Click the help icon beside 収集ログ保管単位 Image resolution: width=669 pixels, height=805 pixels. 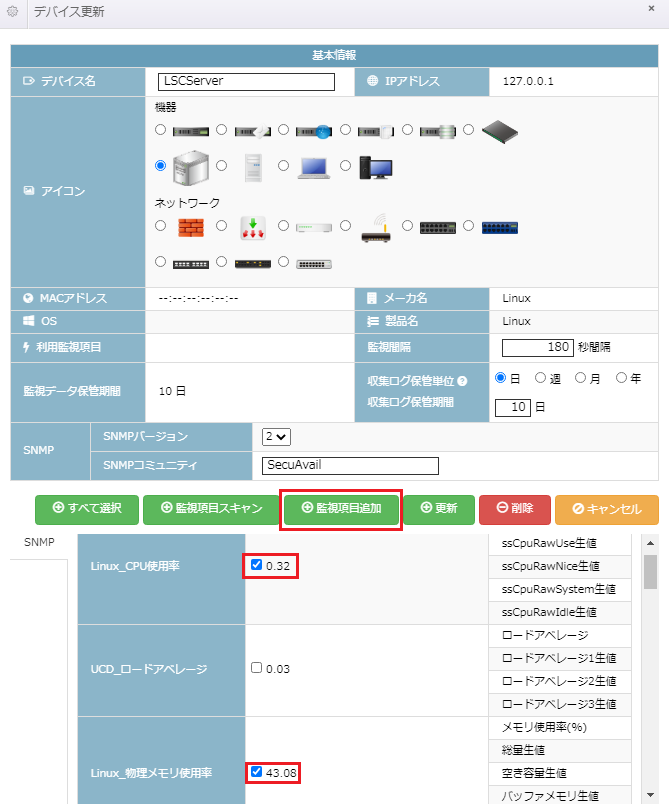[x=462, y=381]
